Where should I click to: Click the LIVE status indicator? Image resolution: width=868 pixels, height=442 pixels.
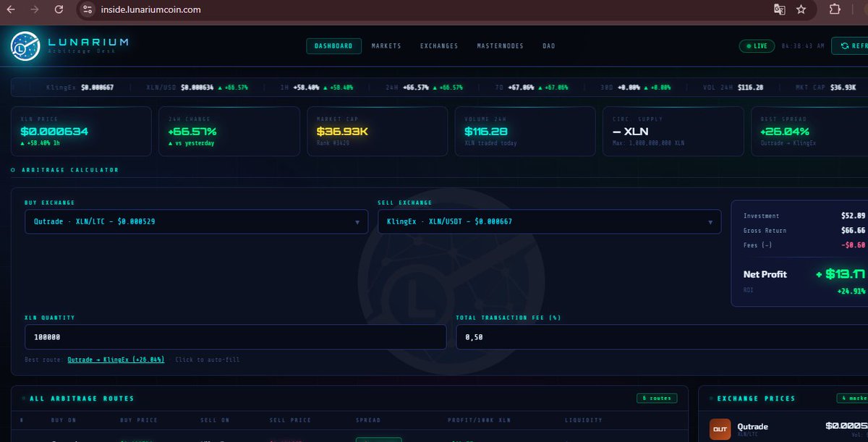tap(757, 46)
